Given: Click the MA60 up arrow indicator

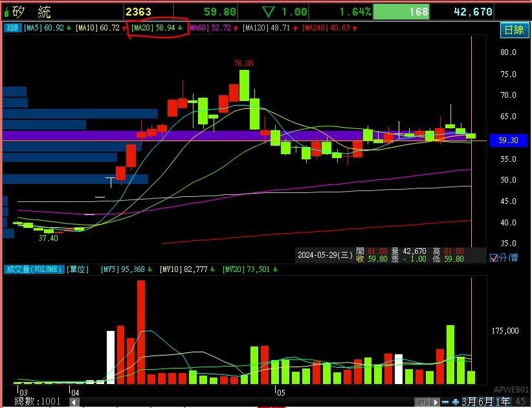Looking at the screenshot, I should tap(236, 28).
